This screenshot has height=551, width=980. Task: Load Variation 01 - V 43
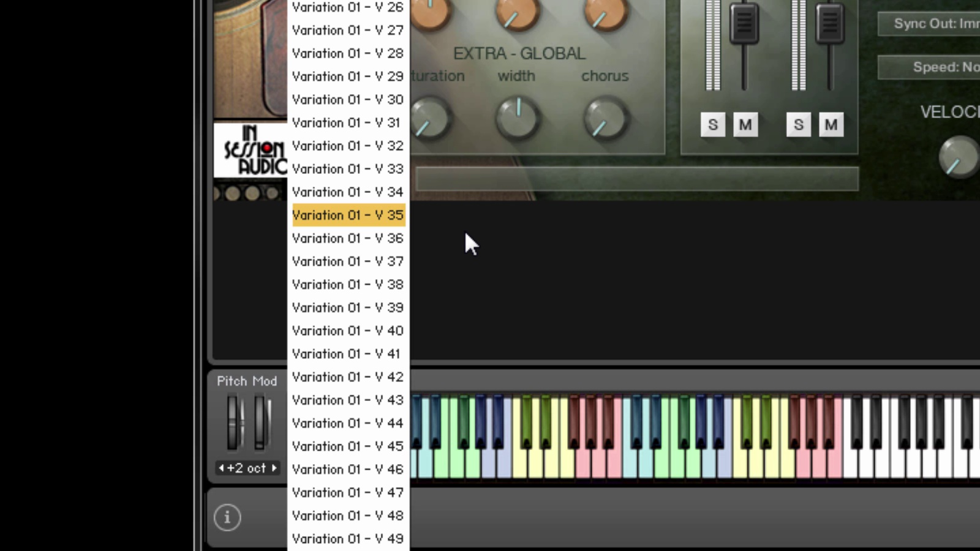pyautogui.click(x=348, y=400)
